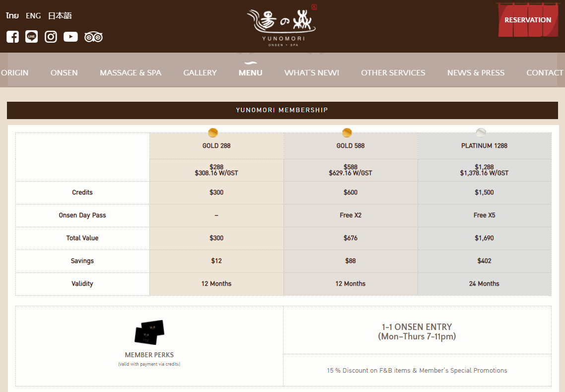Navigate to the Gallery page
The width and height of the screenshot is (565, 392).
[200, 73]
